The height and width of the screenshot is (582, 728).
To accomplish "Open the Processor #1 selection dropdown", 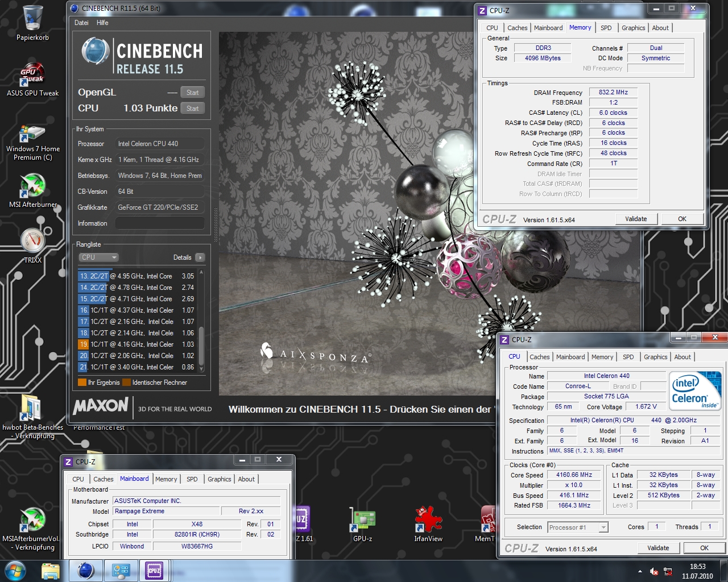I will pos(577,527).
